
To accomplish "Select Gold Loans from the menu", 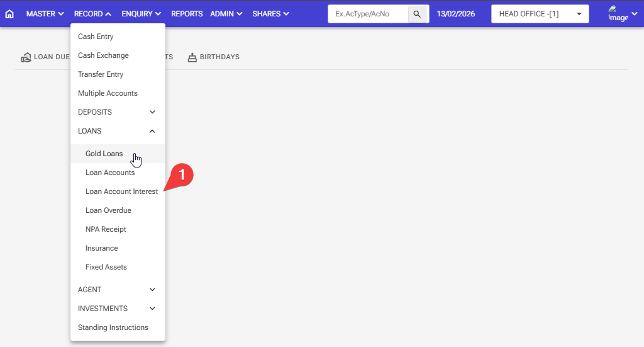I will 104,154.
